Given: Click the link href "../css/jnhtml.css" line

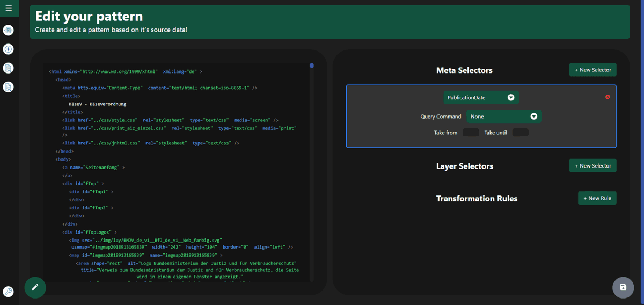Looking at the screenshot, I should pyautogui.click(x=151, y=143).
